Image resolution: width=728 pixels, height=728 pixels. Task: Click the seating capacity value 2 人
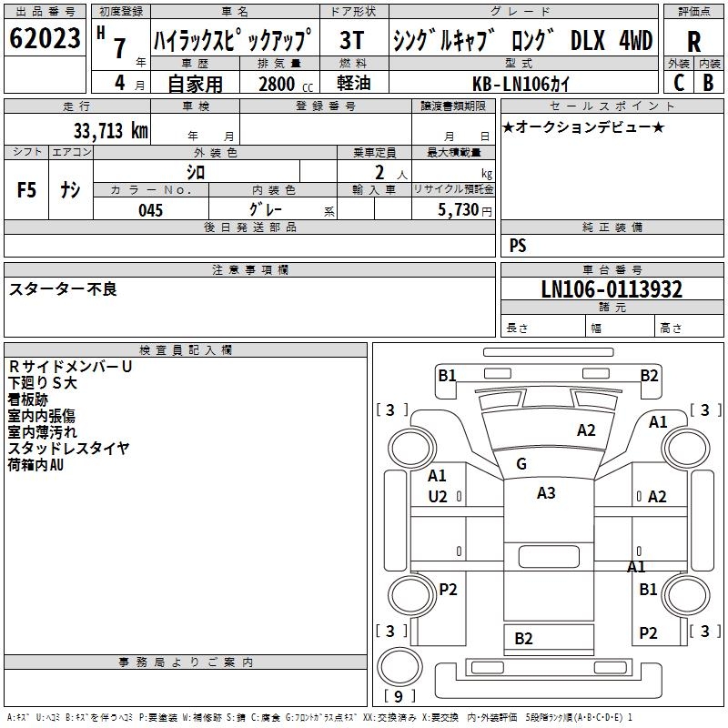[x=391, y=173]
